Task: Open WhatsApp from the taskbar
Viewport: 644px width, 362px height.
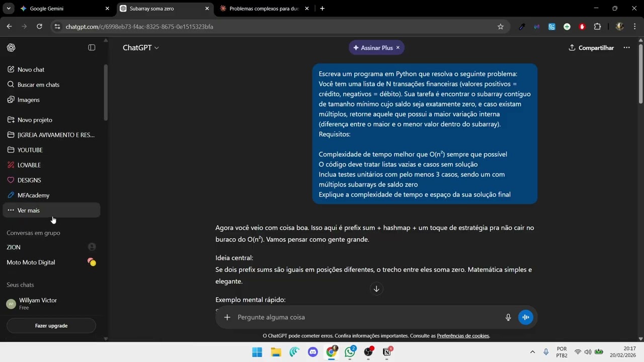Action: 350,352
